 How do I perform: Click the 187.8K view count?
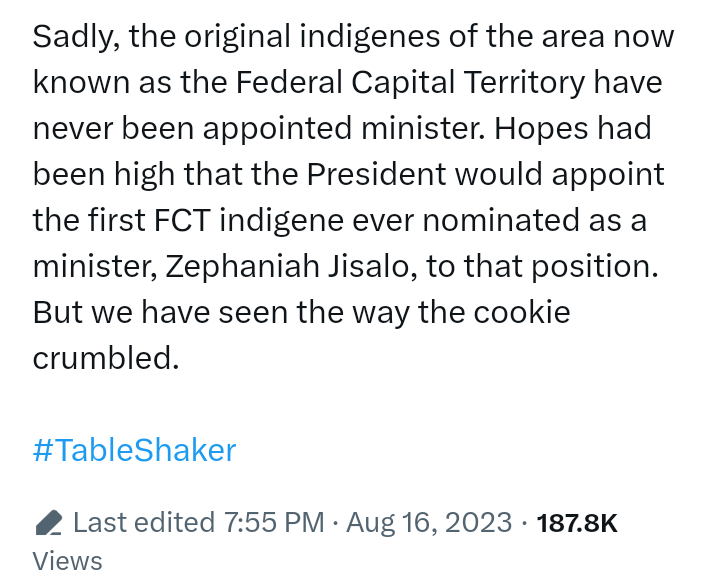pyautogui.click(x=577, y=522)
